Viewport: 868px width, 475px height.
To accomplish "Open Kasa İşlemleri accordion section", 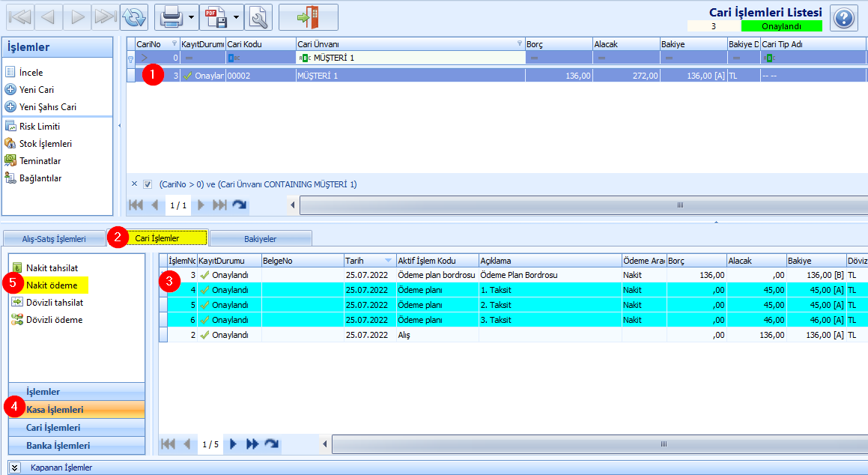I will pyautogui.click(x=76, y=410).
